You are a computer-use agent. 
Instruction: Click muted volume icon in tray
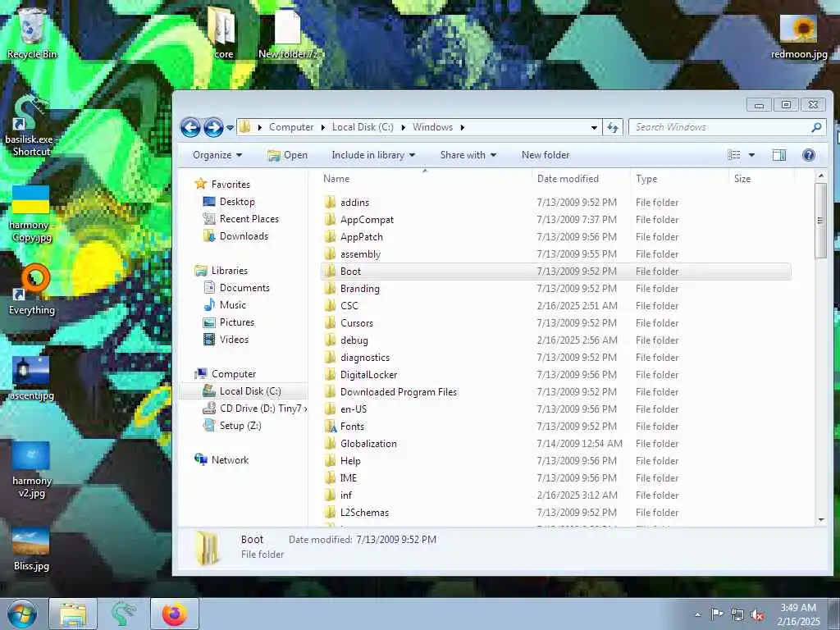757,615
